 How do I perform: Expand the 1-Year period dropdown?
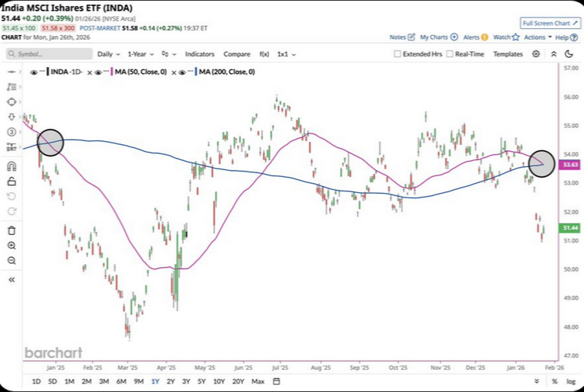pyautogui.click(x=140, y=54)
